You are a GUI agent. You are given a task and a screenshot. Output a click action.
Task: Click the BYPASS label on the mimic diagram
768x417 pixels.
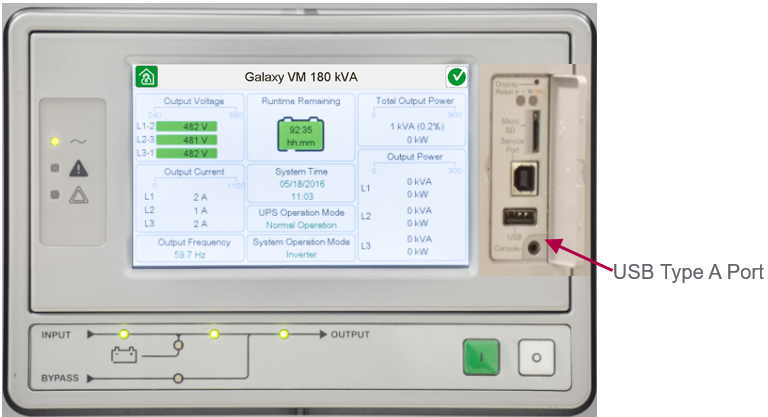[60, 378]
